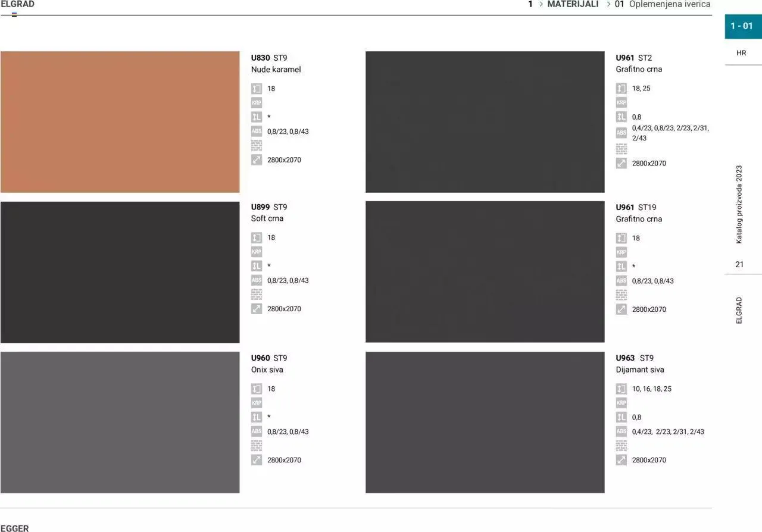Click the ABS icon under U960 Onix siva
The image size is (762, 532).
click(257, 431)
